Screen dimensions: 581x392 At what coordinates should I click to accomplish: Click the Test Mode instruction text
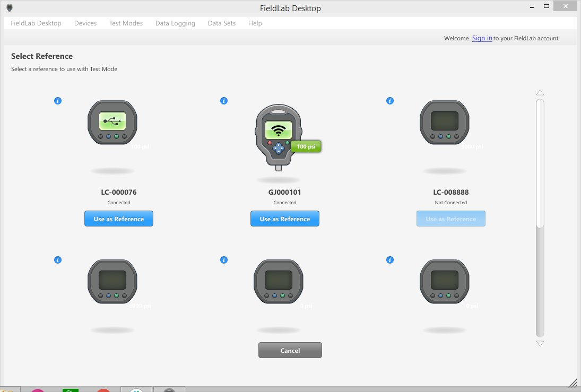click(64, 69)
